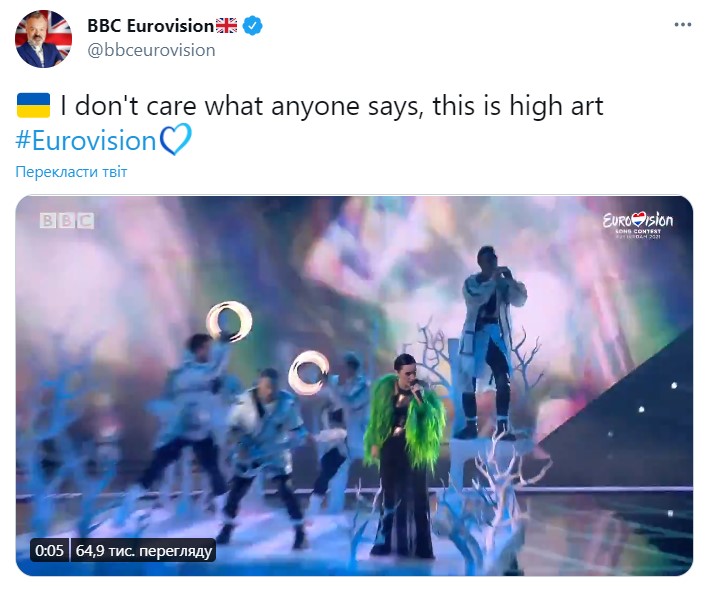Click the Eurovision Song Contest logo
Viewport: 710px width, 596px height.
[x=637, y=225]
